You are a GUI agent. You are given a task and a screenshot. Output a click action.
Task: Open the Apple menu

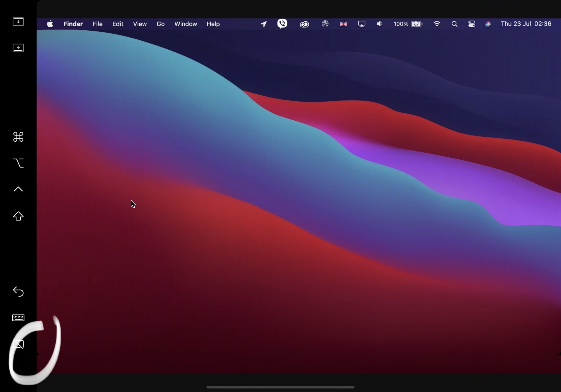pyautogui.click(x=50, y=24)
